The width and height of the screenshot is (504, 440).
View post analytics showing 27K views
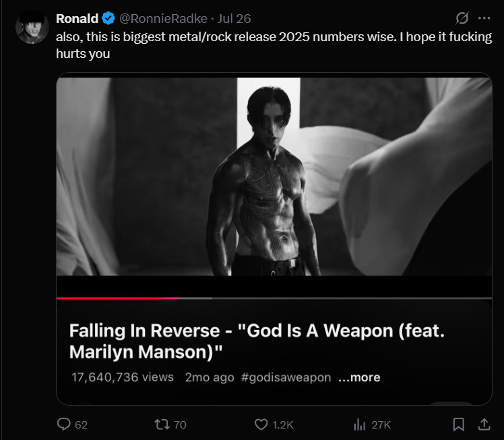tap(360, 425)
